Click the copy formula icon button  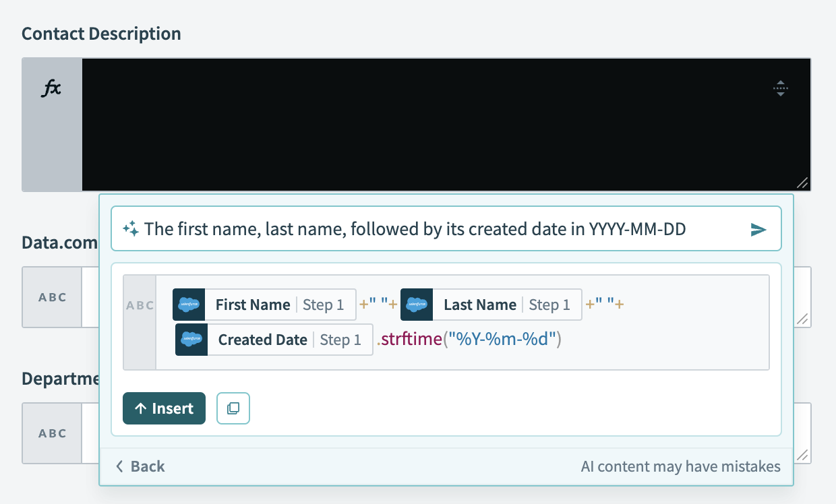tap(233, 408)
